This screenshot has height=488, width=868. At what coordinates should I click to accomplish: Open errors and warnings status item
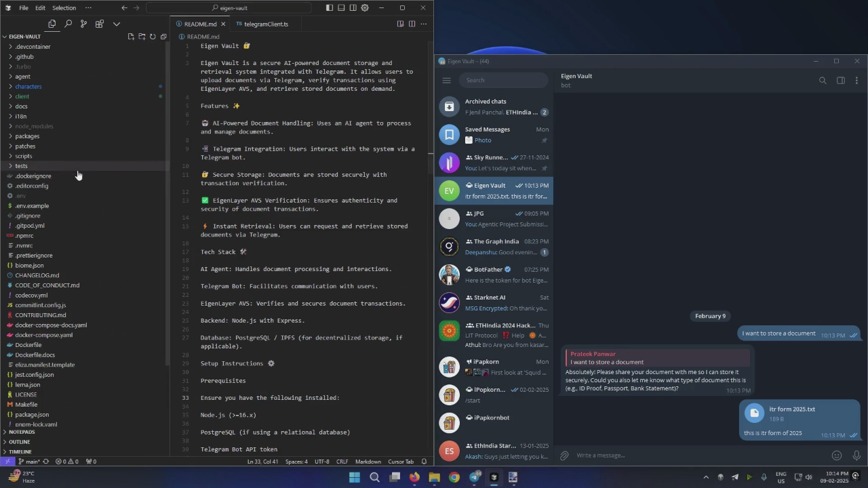pos(66,462)
